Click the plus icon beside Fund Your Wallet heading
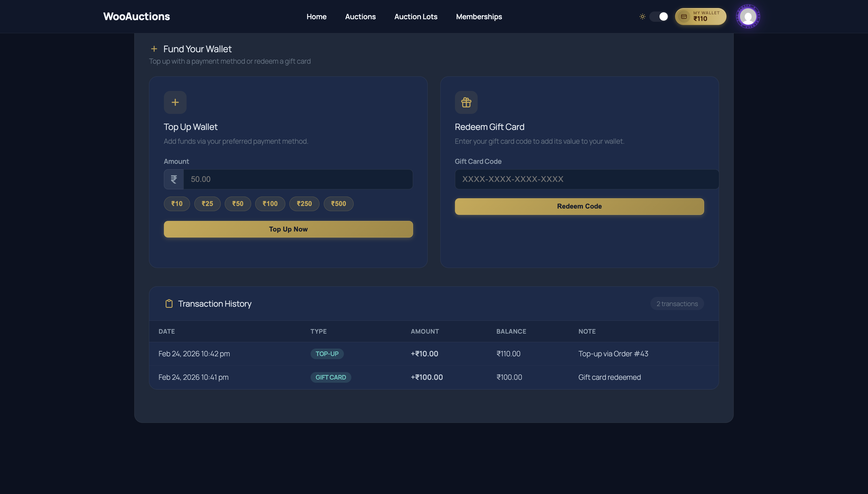Screen dimensions: 868x494 (x=154, y=48)
